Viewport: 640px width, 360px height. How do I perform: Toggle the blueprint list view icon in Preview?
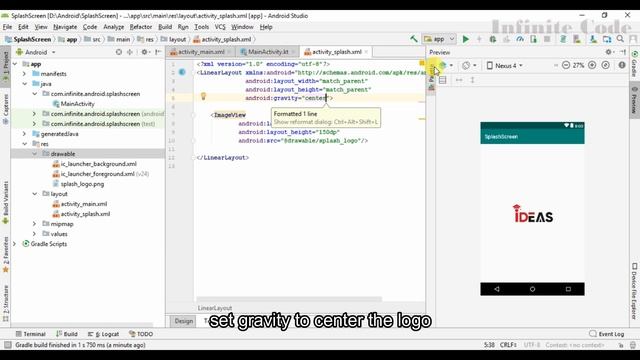tap(442, 80)
